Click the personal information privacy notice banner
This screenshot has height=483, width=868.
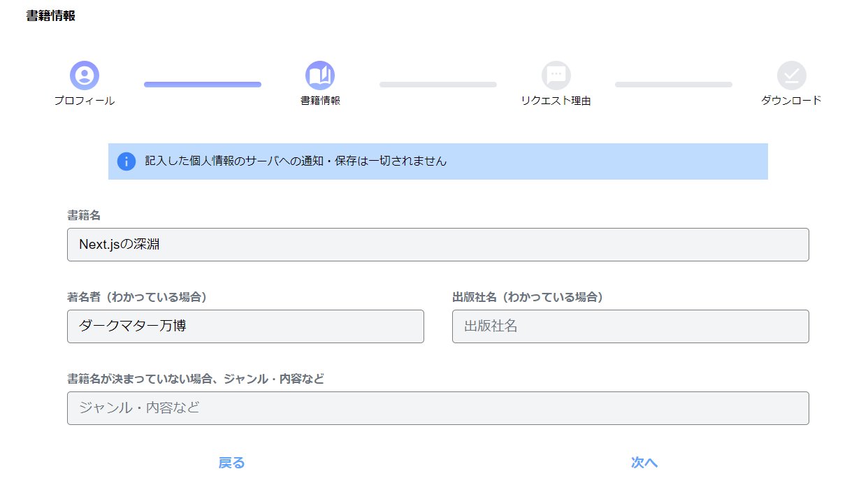(x=437, y=161)
